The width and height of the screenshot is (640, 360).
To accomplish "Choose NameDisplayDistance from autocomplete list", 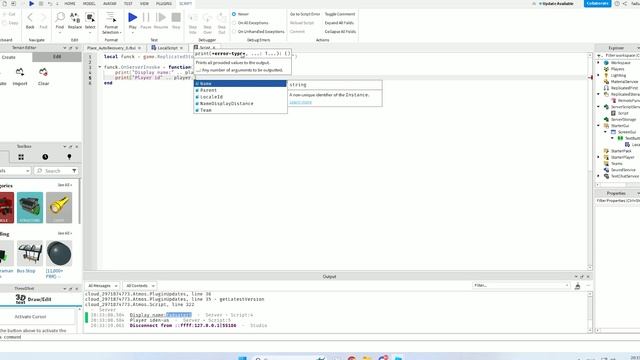I will [240, 104].
